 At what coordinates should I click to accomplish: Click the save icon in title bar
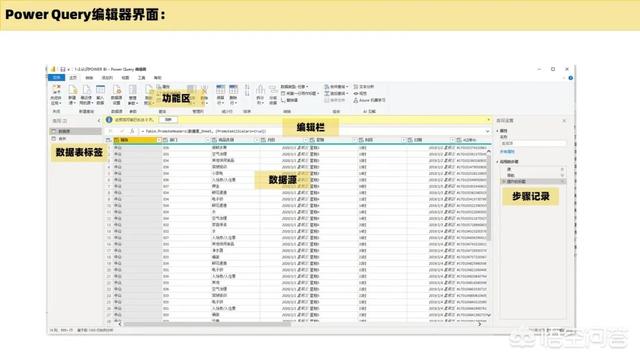(x=63, y=69)
